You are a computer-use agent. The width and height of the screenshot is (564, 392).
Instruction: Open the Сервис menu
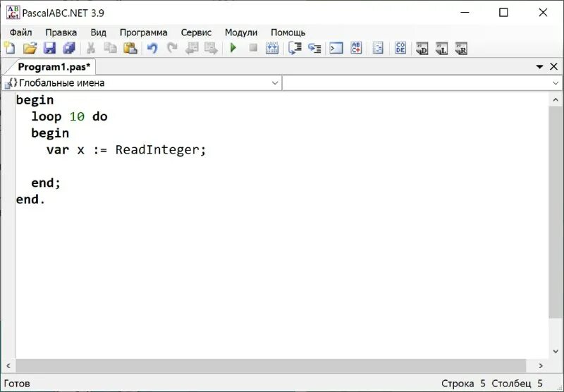pos(196,32)
